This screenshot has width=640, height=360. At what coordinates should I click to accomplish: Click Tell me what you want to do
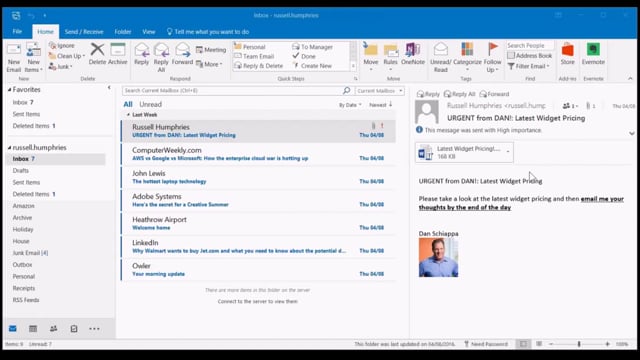(x=208, y=31)
